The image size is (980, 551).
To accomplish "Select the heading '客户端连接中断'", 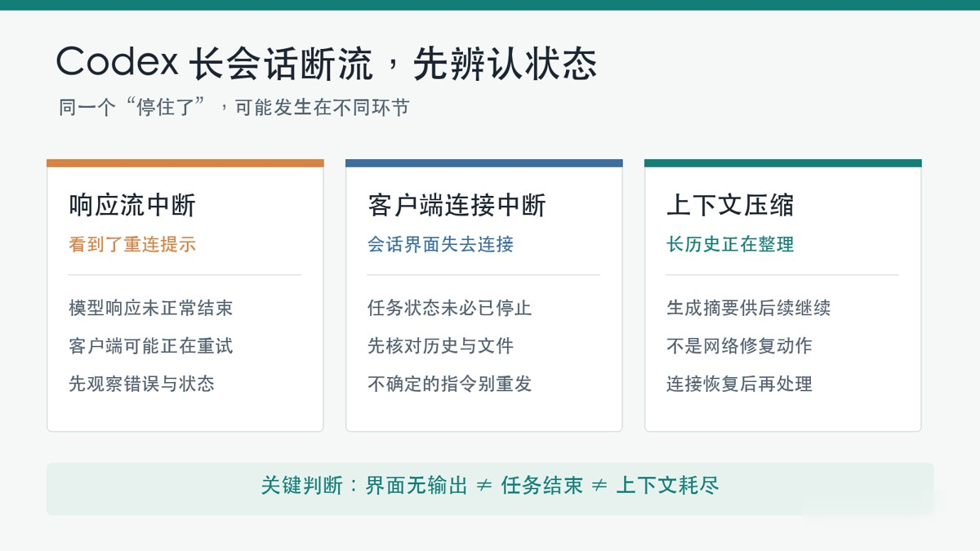I will (x=457, y=205).
